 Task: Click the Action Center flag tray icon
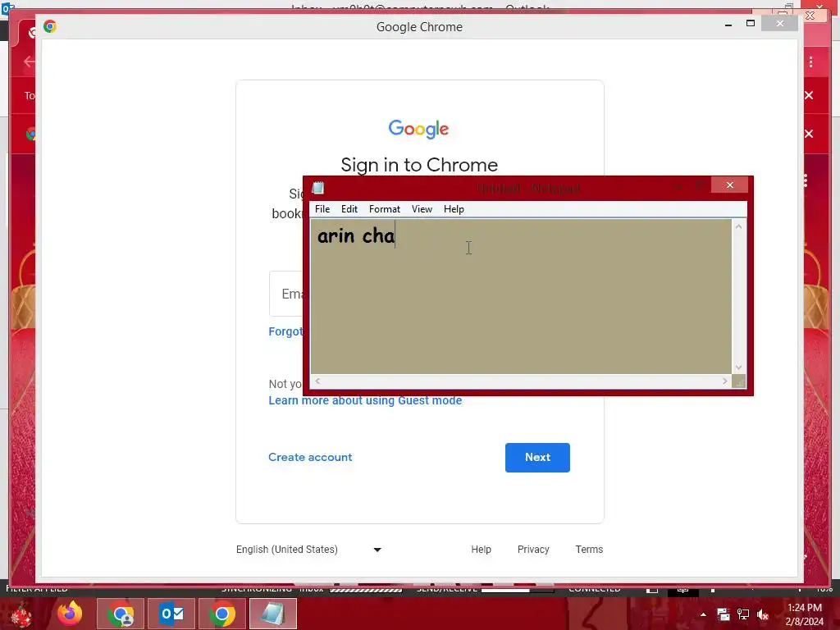(724, 614)
